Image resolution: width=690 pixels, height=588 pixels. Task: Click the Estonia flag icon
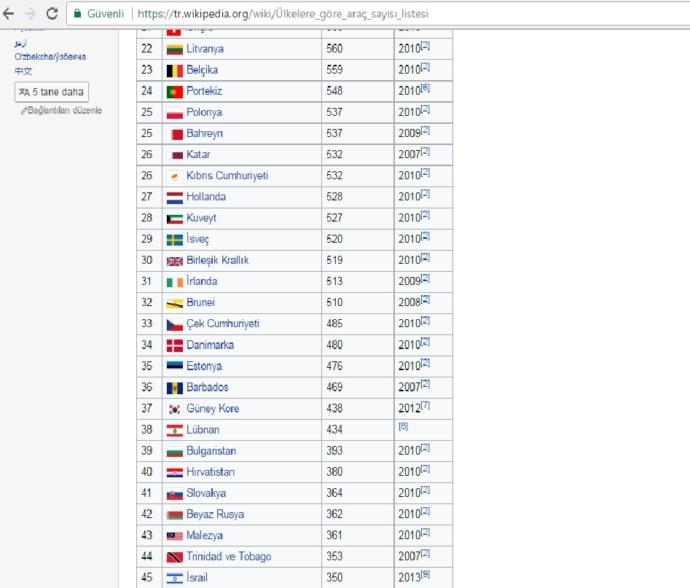click(175, 365)
